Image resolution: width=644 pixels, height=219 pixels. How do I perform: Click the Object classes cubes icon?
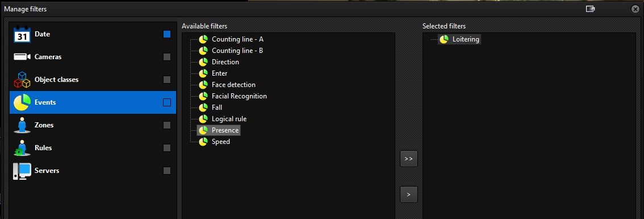22,80
